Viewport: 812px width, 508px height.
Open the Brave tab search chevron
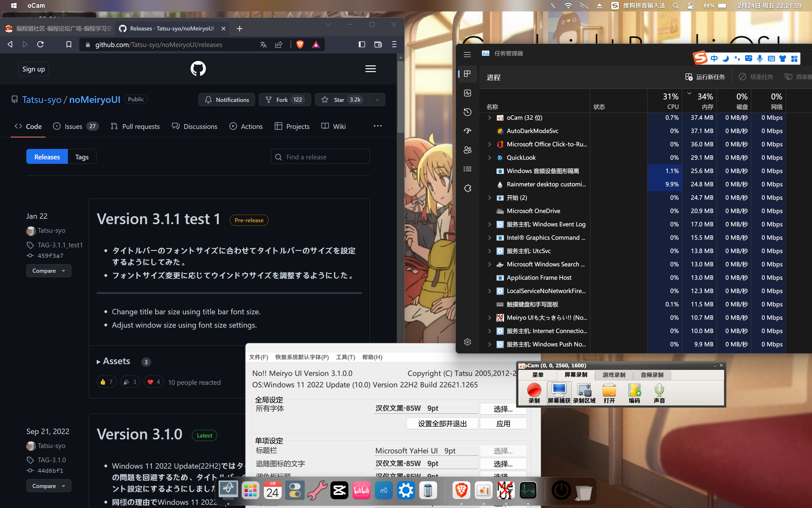328,24
